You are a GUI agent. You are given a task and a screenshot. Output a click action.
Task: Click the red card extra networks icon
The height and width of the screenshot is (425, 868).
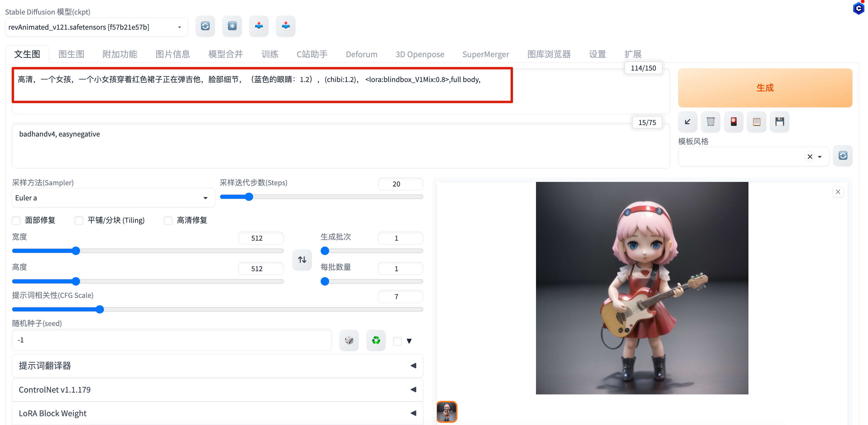(734, 122)
